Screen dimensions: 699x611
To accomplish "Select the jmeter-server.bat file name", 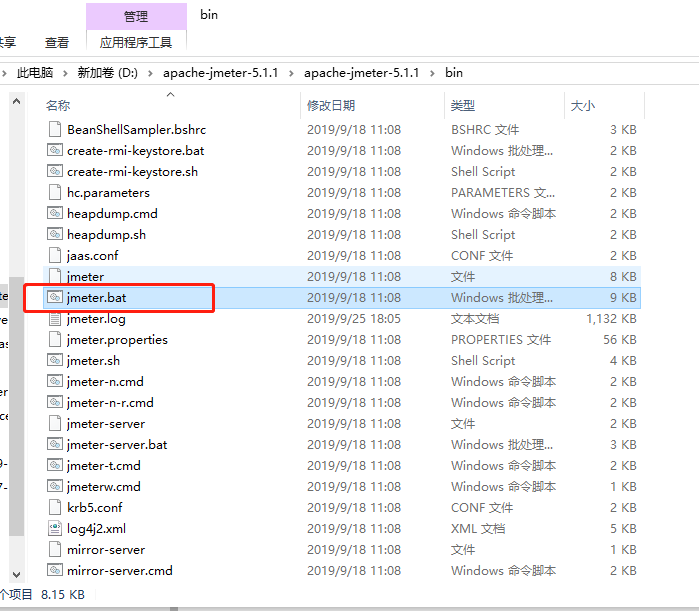I will [x=117, y=444].
